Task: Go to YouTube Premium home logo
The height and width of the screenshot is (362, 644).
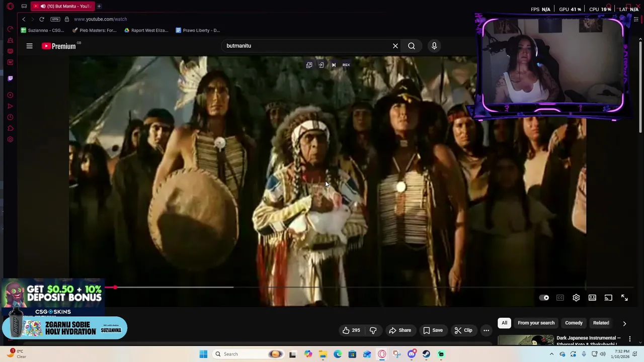Action: pyautogui.click(x=58, y=46)
